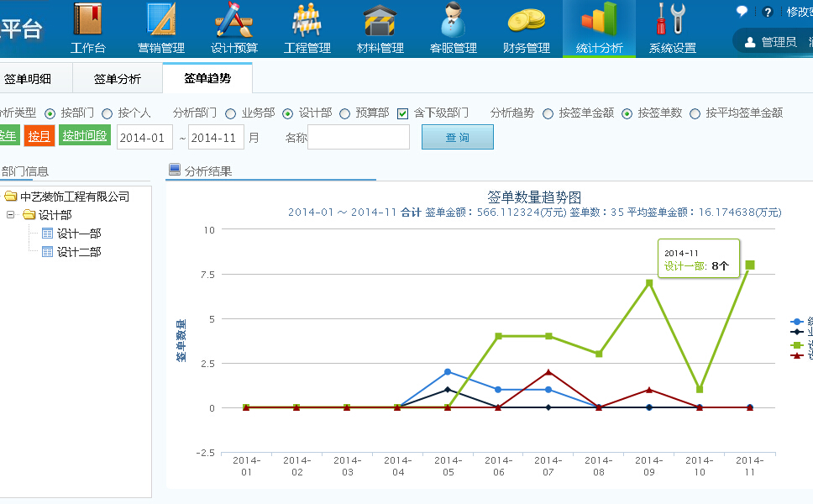The image size is (813, 504).
Task: Click the 名称 name input field
Action: [359, 137]
